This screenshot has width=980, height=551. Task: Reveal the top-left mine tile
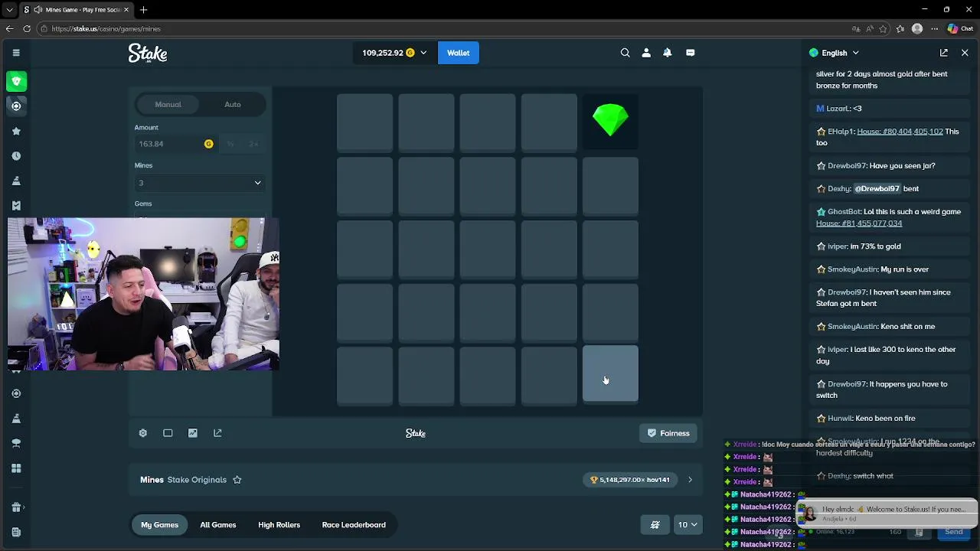click(x=365, y=122)
